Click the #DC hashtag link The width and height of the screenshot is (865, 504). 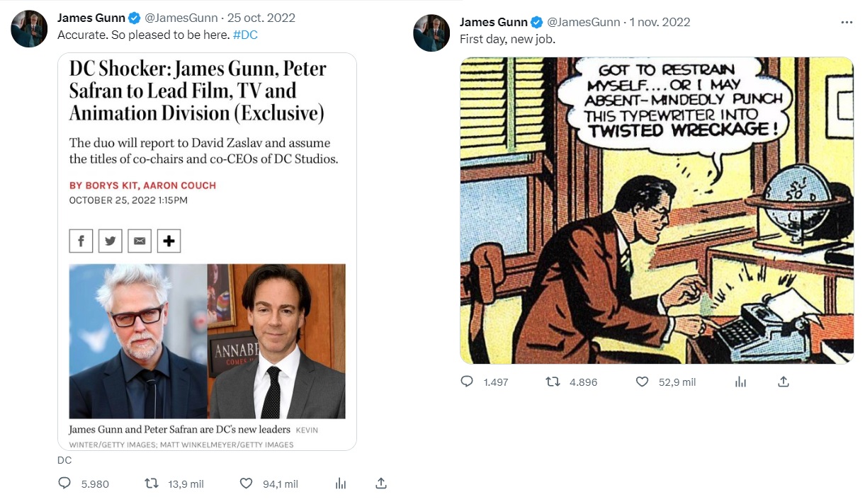pos(245,35)
